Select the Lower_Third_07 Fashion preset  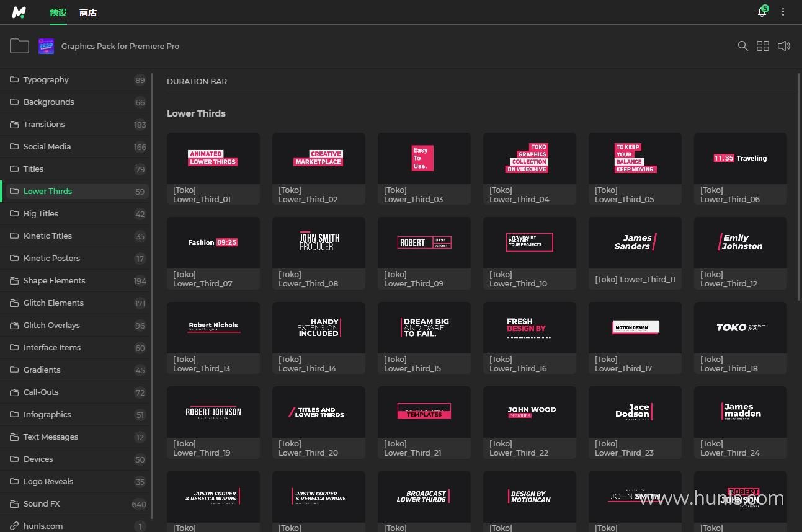[x=213, y=253]
